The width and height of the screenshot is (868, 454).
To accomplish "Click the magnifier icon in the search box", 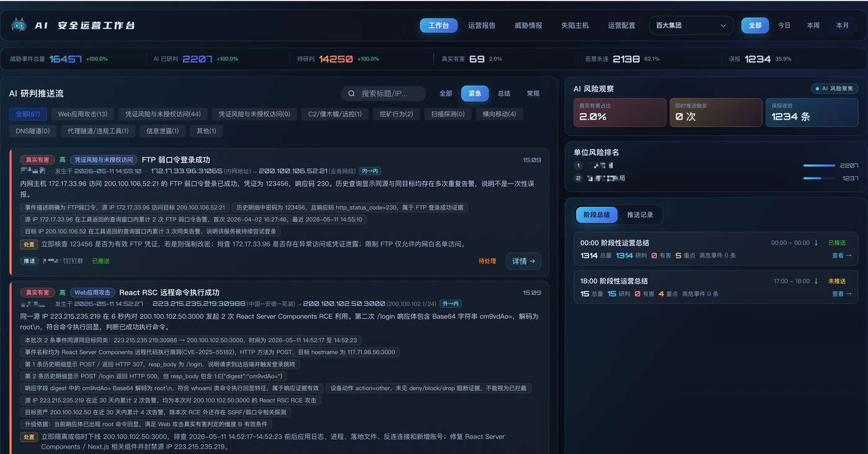I will [352, 94].
